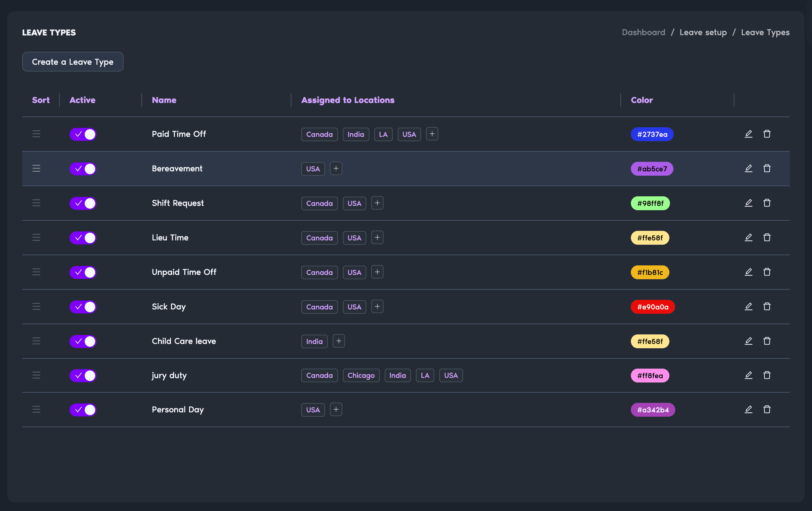This screenshot has width=812, height=511.
Task: Delete the Sick Day leave type
Action: pos(767,306)
